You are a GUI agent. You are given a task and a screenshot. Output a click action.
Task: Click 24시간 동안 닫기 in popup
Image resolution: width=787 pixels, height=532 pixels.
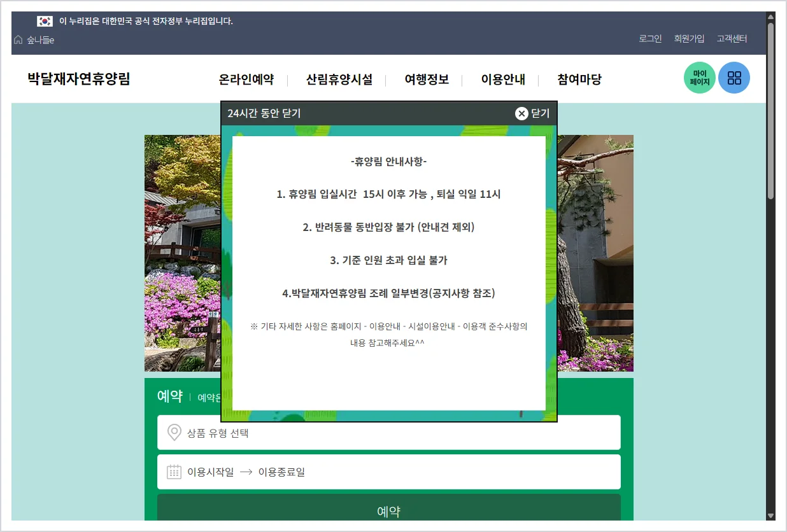coord(264,113)
